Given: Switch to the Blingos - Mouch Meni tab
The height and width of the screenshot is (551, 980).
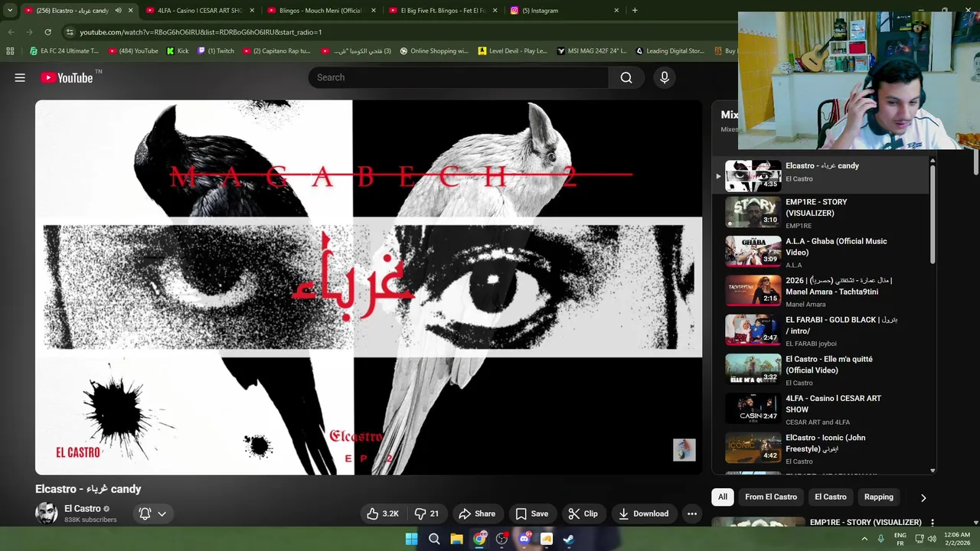Looking at the screenshot, I should tap(321, 11).
